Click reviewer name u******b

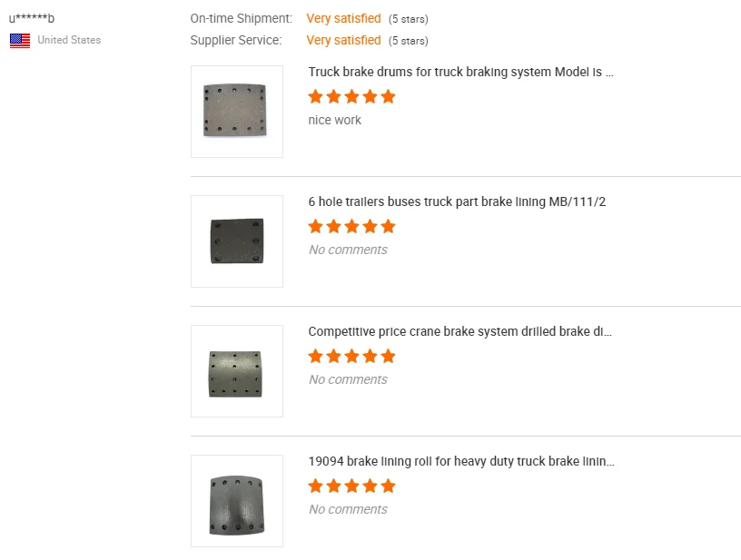coord(32,18)
